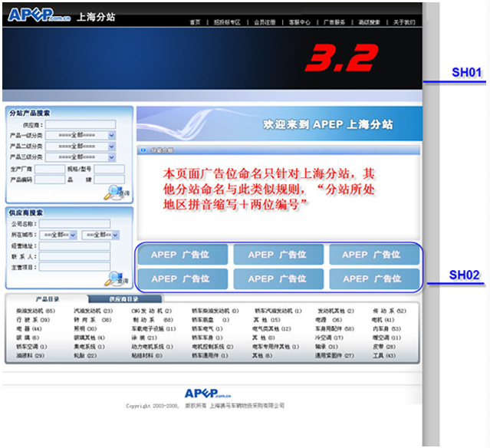This screenshot has width=490, height=448.
Task: Open the 电机控制系统 (2) category
Action: click(212, 347)
